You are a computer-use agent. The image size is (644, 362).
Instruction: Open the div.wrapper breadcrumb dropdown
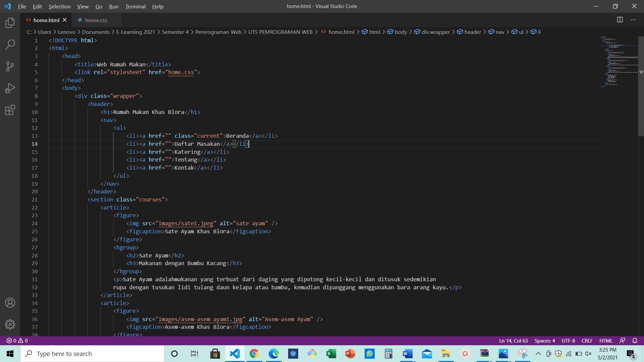[x=435, y=32]
